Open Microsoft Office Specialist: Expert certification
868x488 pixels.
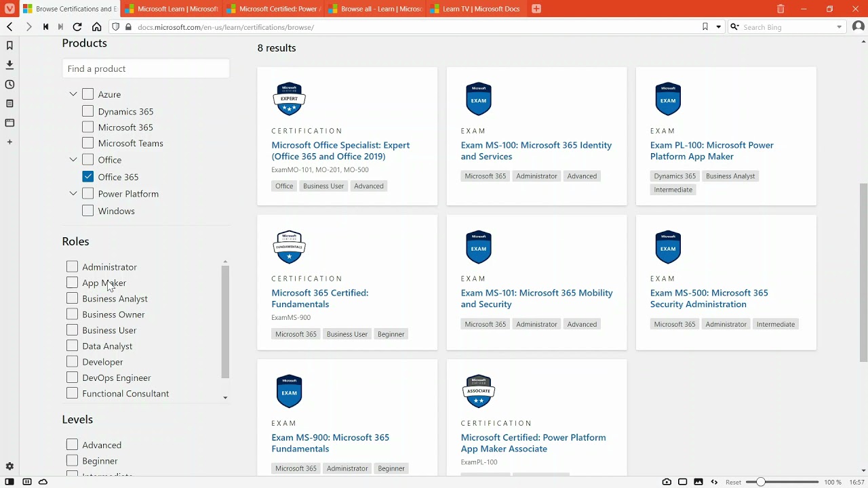coord(340,150)
